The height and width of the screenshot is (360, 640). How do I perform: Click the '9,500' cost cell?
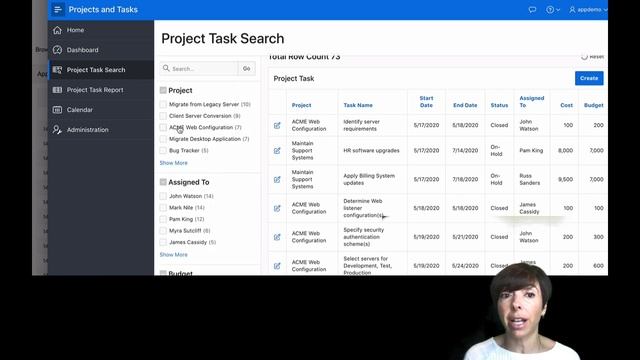point(565,180)
